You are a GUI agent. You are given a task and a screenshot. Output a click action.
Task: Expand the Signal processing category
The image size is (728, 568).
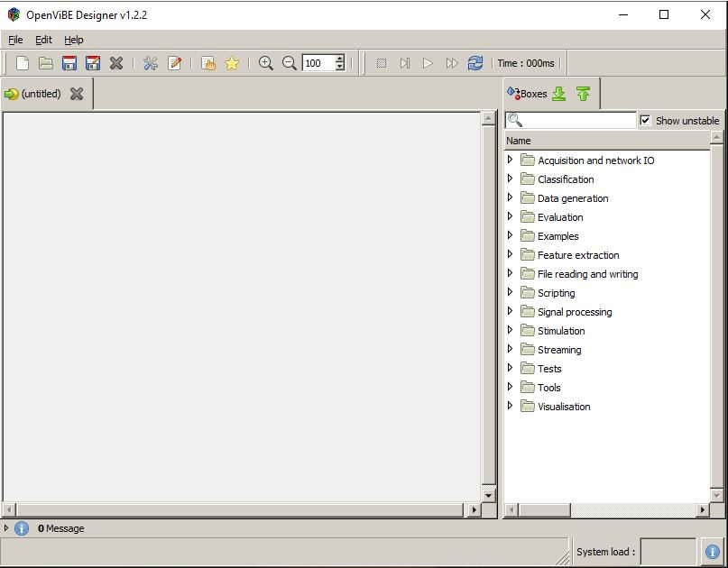[510, 311]
